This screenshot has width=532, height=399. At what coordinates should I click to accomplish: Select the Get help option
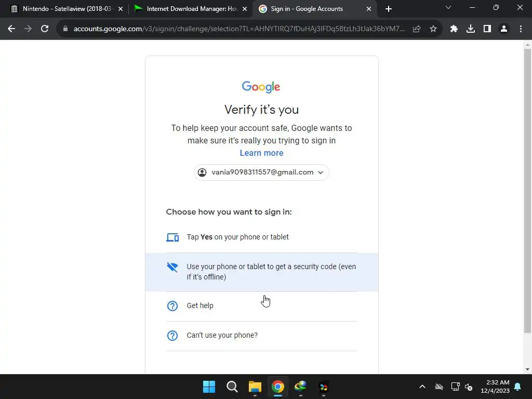(x=262, y=306)
